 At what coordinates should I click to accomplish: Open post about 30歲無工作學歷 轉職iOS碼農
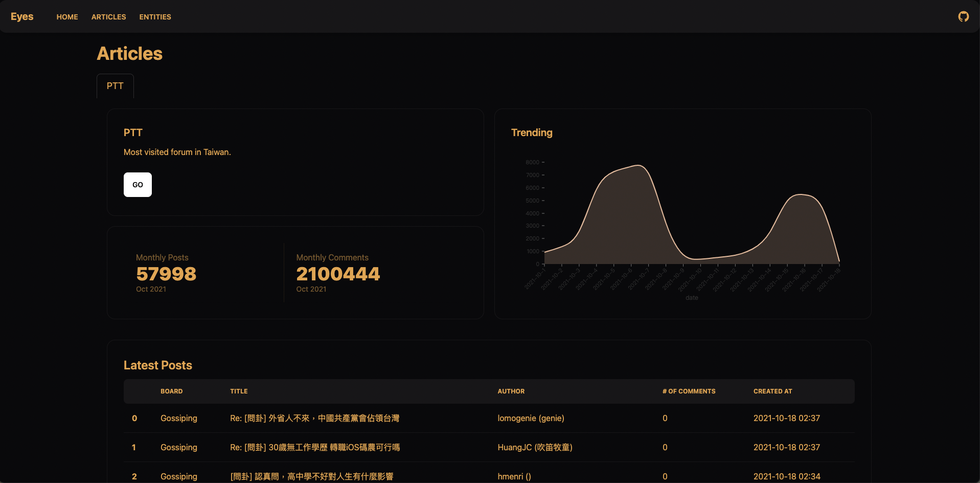click(x=315, y=447)
